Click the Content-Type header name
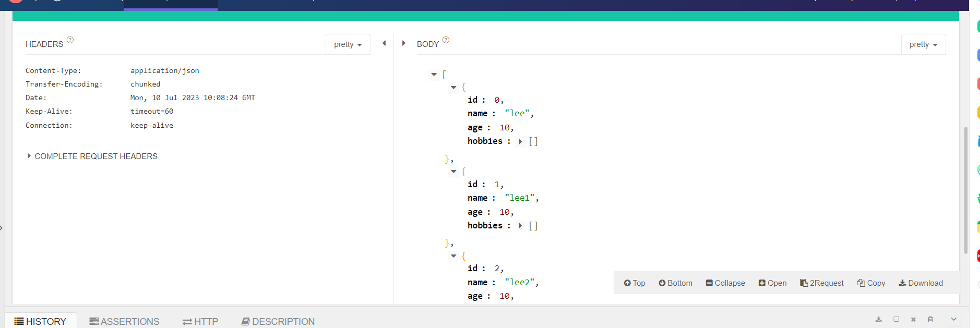This screenshot has width=980, height=328. [53, 70]
